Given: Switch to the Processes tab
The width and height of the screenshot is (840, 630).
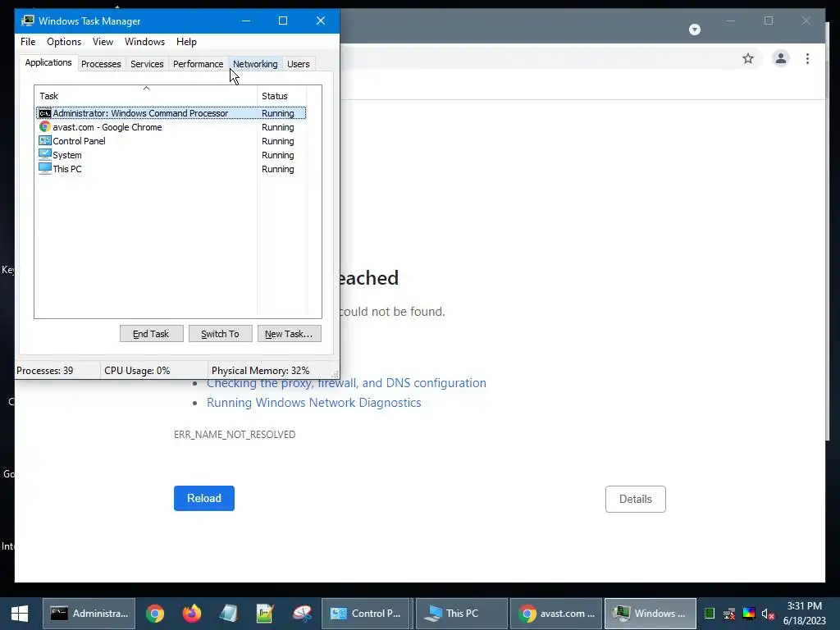Looking at the screenshot, I should click(x=101, y=64).
